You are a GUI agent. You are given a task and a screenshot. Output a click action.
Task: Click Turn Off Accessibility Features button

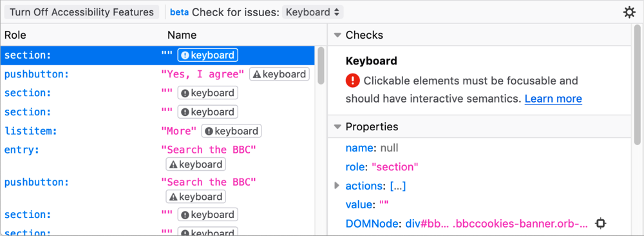point(82,12)
